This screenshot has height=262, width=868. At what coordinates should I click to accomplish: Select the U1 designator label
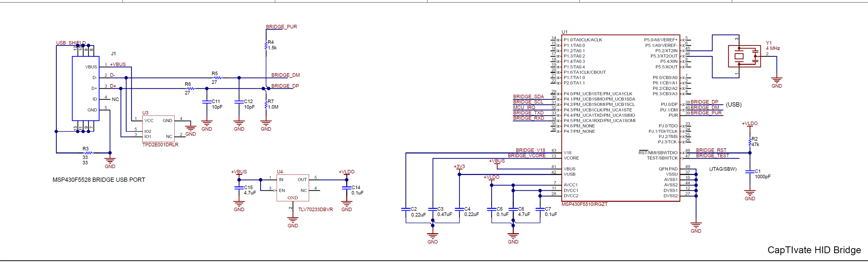[x=564, y=32]
